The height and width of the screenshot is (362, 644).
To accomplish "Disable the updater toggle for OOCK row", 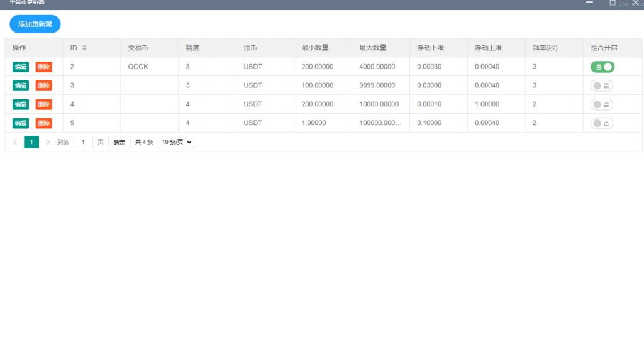I will [x=602, y=67].
